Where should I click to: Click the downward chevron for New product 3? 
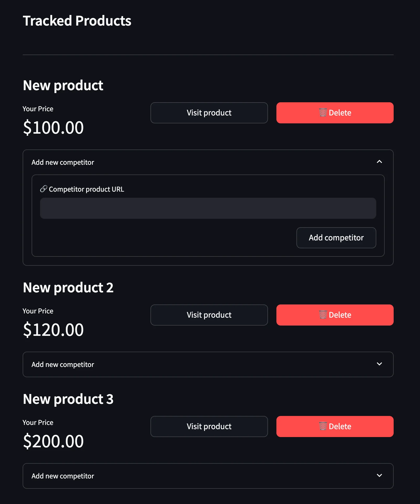click(380, 476)
